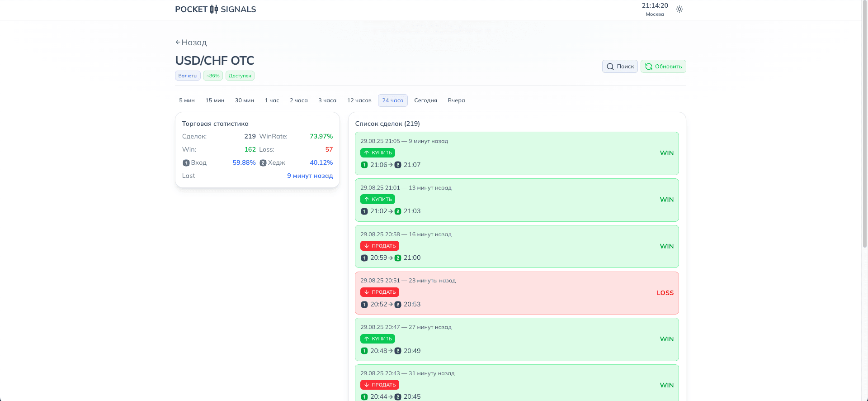
Task: Open the Вчера period tab
Action: point(456,100)
